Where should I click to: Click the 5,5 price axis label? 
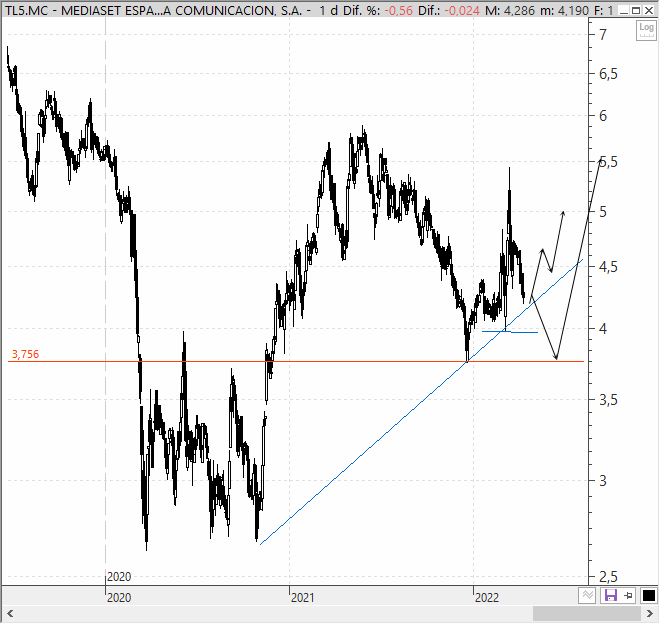point(608,162)
